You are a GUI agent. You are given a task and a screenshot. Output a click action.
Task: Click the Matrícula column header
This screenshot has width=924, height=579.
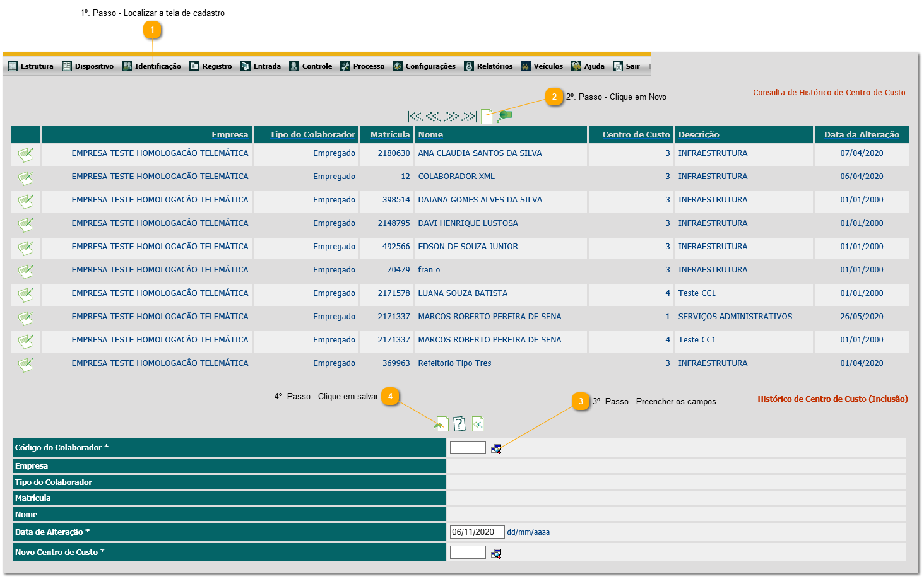point(387,134)
